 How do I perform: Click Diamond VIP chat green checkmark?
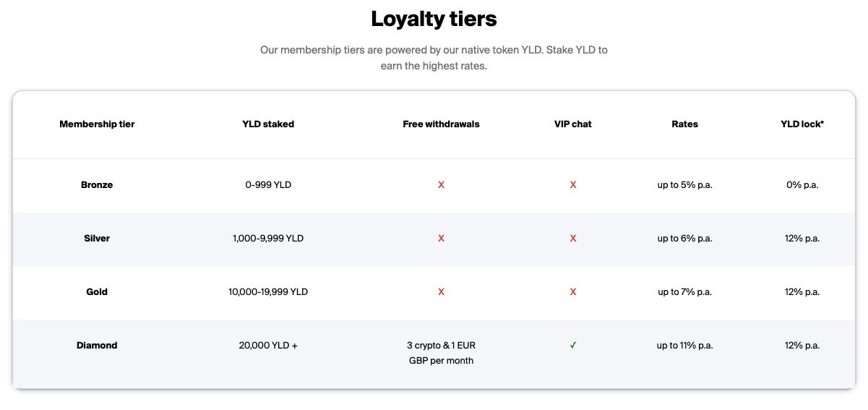(573, 346)
